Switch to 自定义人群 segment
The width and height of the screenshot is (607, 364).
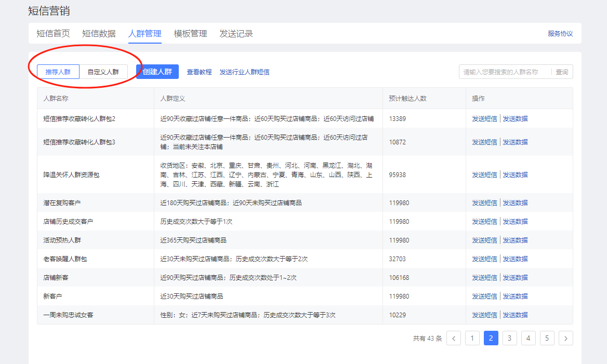(x=103, y=72)
